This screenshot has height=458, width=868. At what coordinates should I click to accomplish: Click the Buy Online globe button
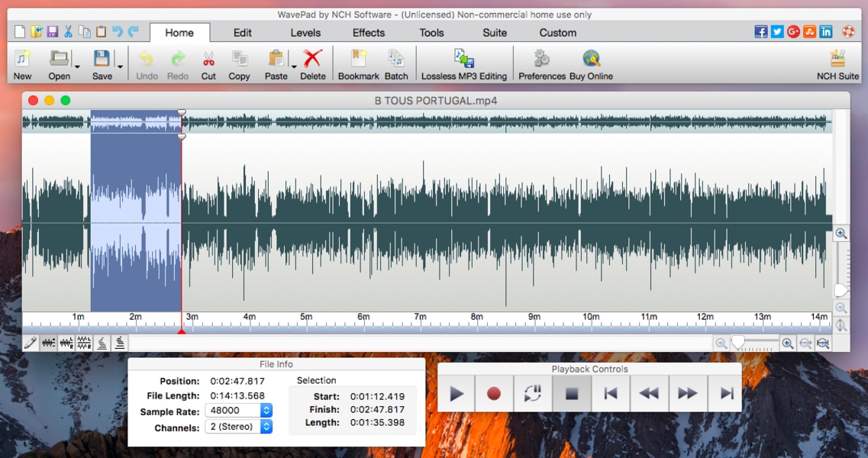[591, 64]
